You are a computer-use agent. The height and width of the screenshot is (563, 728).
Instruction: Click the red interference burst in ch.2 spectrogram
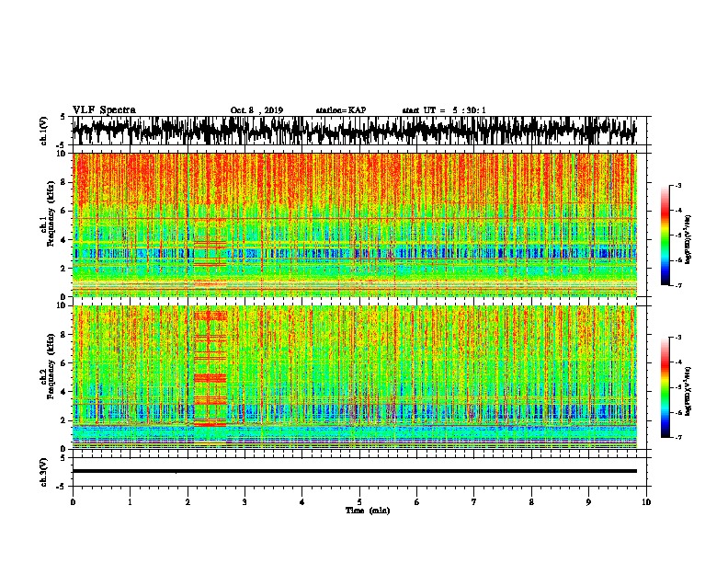coord(210,369)
